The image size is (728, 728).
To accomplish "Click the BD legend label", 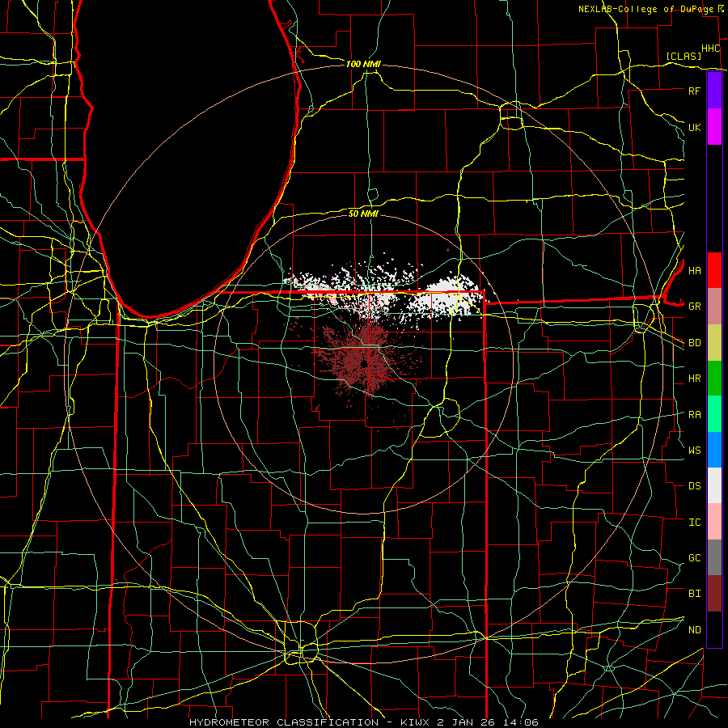I will pos(694,343).
